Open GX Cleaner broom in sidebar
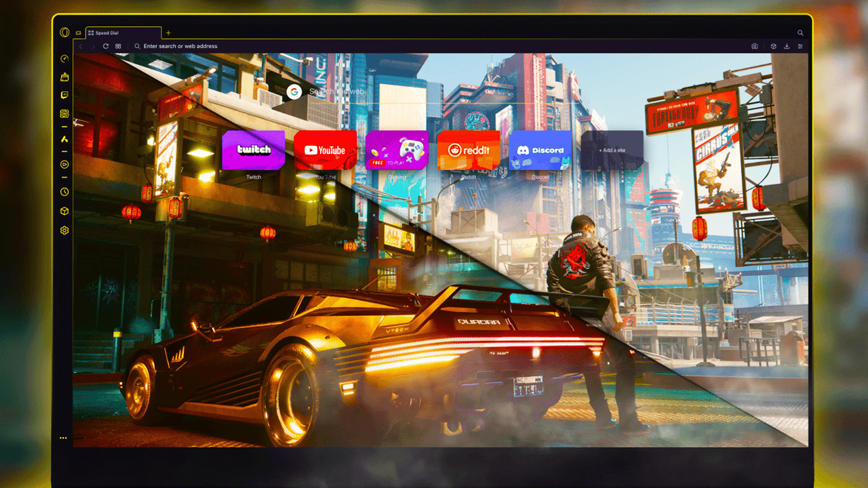 pos(64,77)
